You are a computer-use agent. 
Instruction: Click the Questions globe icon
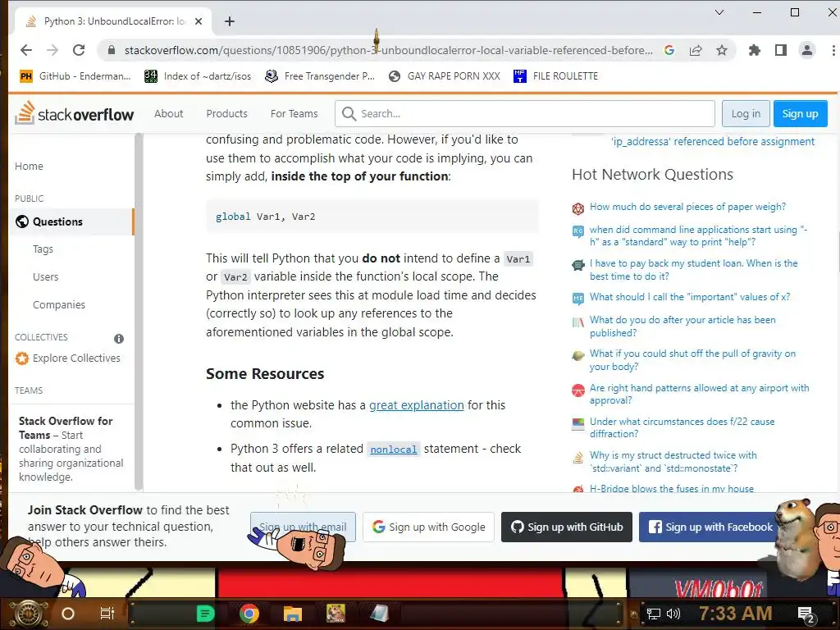[22, 221]
